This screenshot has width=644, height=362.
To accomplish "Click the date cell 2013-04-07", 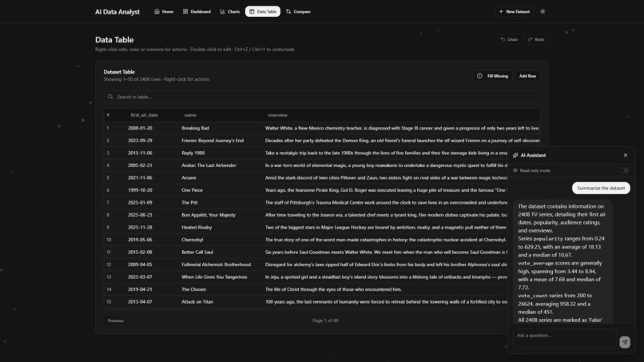I will pyautogui.click(x=140, y=301).
